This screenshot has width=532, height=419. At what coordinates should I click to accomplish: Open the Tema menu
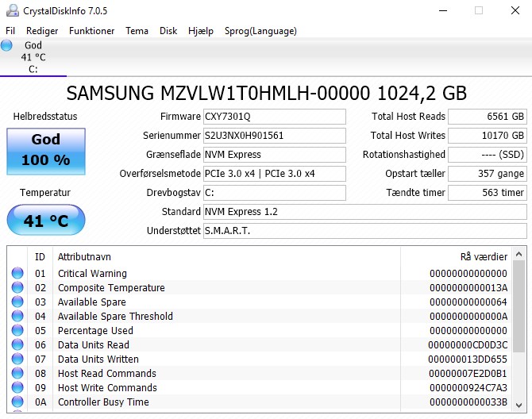(137, 31)
